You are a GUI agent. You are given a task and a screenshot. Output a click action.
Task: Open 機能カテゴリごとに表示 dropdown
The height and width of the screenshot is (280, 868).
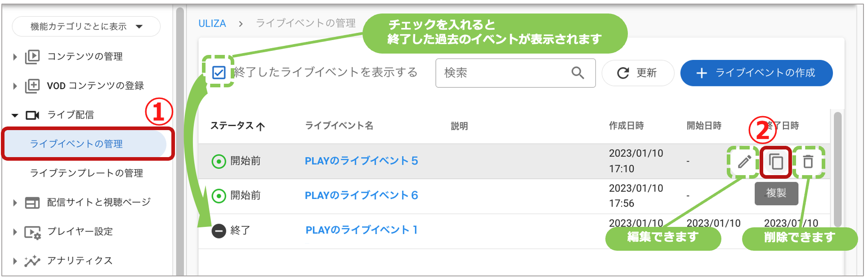point(86,27)
